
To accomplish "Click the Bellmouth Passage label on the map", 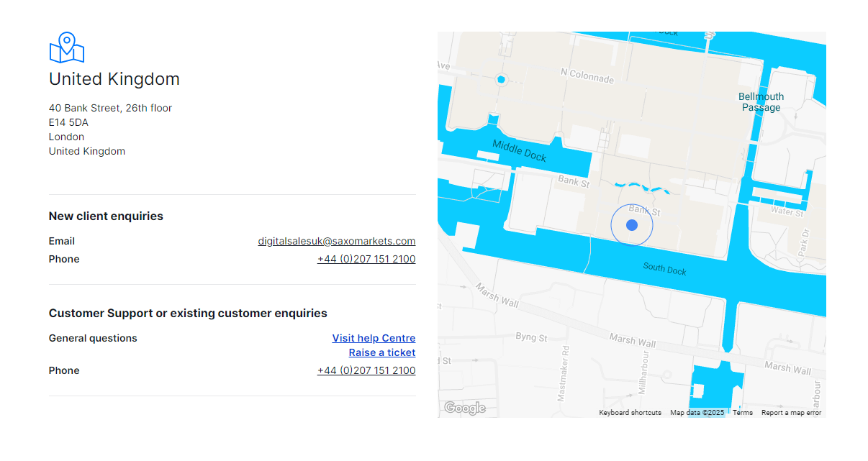I will tap(761, 102).
